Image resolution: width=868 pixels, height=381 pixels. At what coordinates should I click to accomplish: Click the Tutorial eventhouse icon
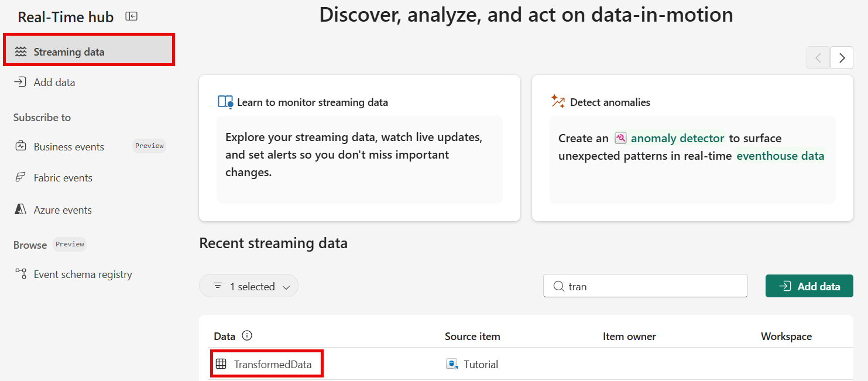tap(452, 364)
